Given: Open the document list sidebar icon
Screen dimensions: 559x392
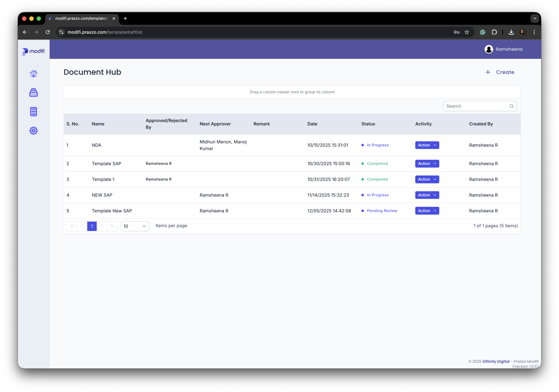Looking at the screenshot, I should pyautogui.click(x=33, y=112).
